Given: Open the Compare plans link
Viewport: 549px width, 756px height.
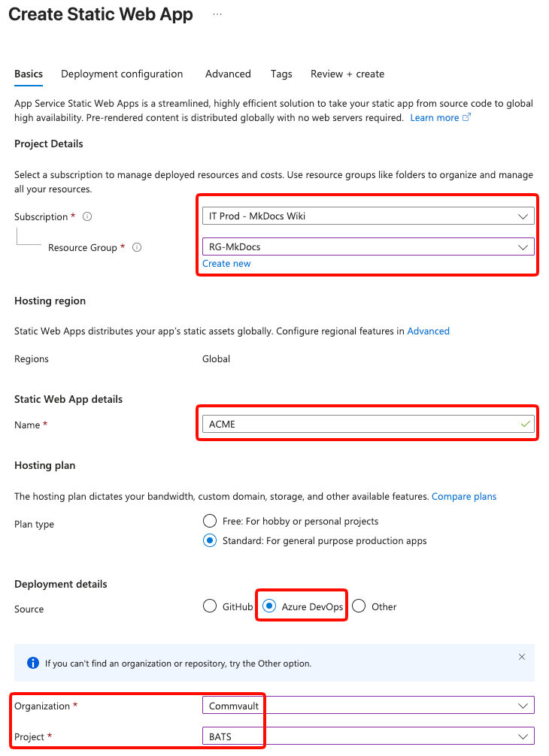Looking at the screenshot, I should [464, 496].
